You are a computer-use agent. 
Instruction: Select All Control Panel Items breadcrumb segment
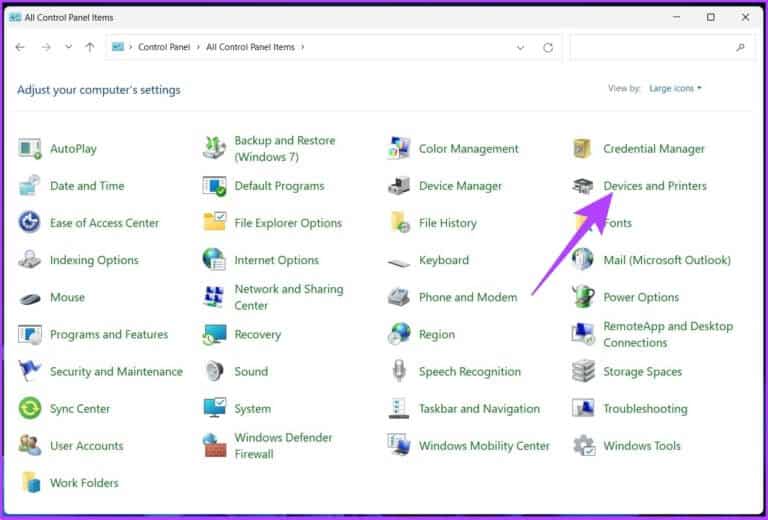[250, 47]
